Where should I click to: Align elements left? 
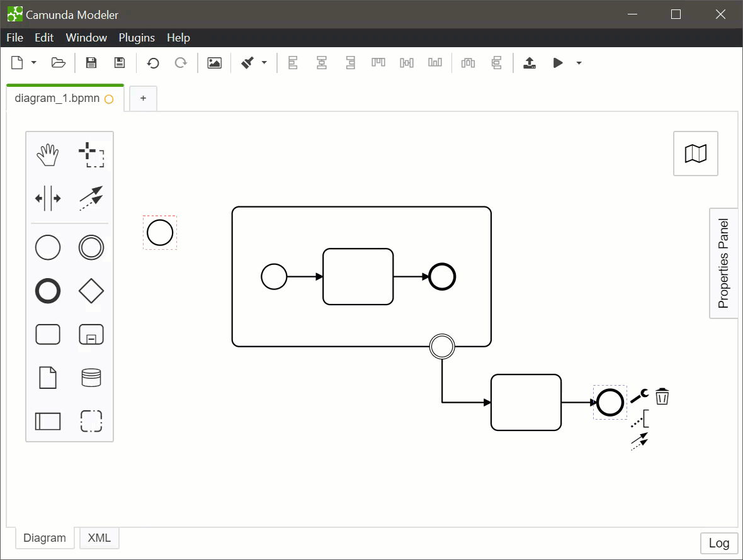293,62
